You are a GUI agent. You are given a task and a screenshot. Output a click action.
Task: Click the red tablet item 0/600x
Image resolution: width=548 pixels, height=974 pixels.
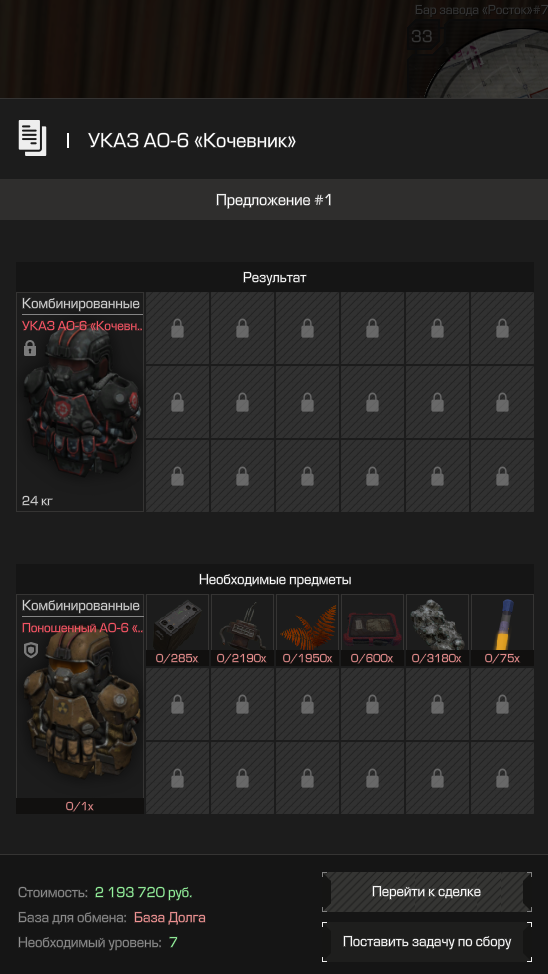tap(372, 630)
